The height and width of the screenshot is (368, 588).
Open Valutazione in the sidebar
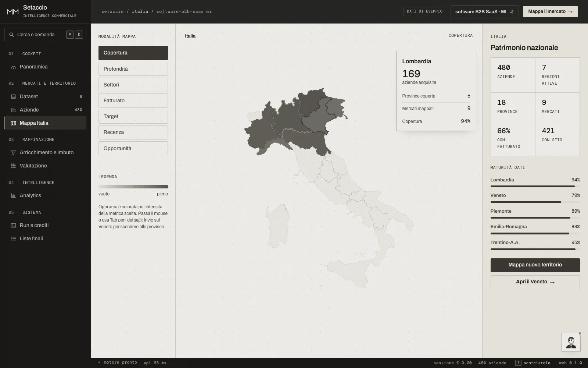[45, 166]
